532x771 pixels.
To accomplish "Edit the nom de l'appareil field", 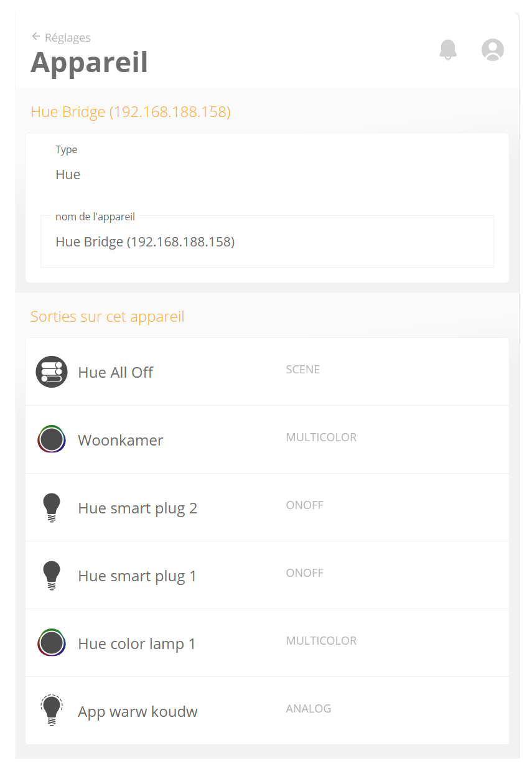I will pos(266,242).
